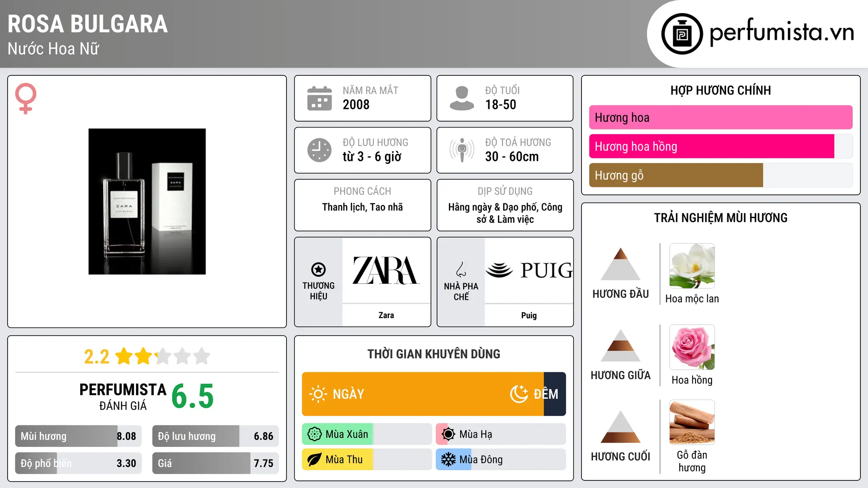
Task: Click the THỜI GIAN KHUYÊN DÙNG heading
Action: [x=434, y=354]
